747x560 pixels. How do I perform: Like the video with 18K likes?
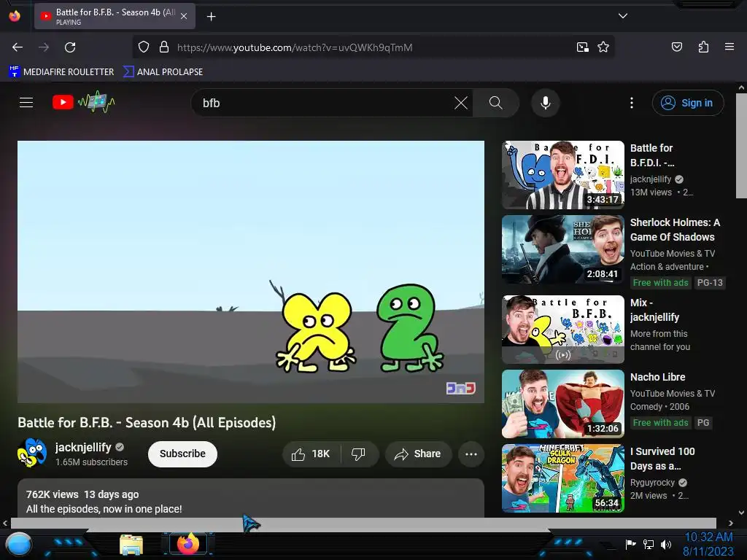click(x=311, y=454)
